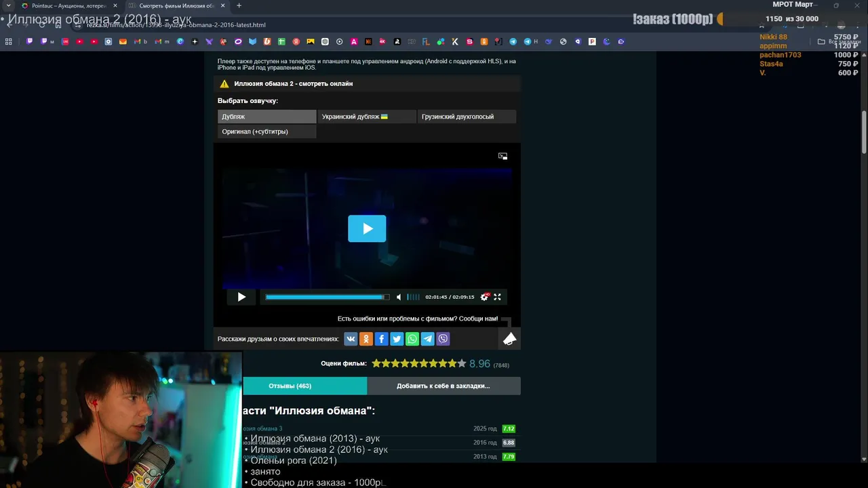Rate the film using the stars
The image size is (868, 488).
[419, 364]
